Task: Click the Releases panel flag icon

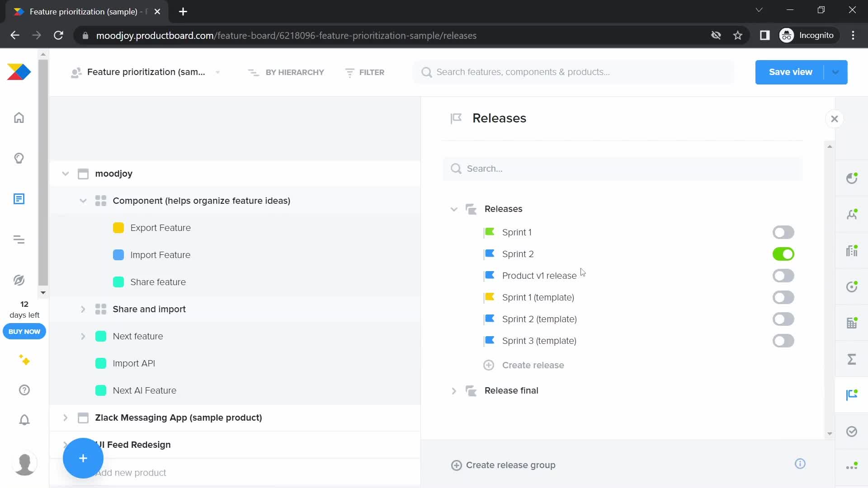Action: [x=457, y=118]
